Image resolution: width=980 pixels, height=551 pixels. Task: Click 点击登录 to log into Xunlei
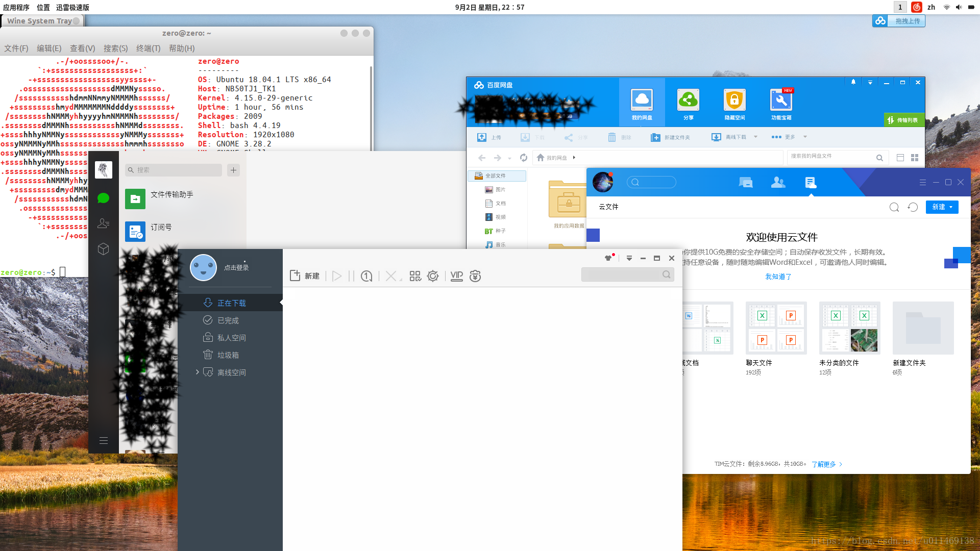(x=236, y=268)
